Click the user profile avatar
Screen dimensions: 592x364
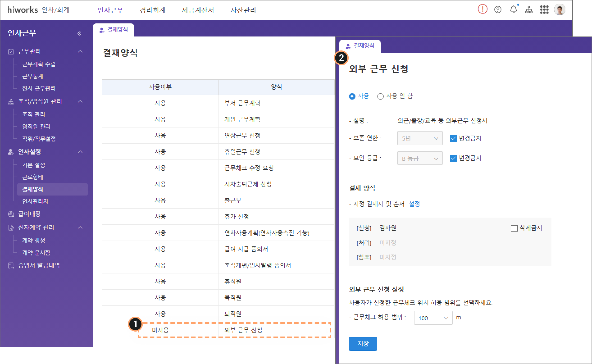point(560,10)
